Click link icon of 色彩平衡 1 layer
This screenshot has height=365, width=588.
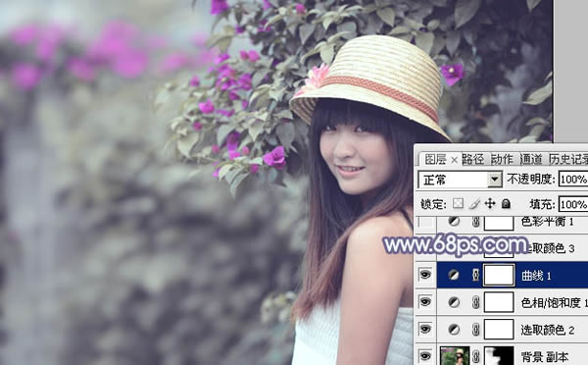coord(475,222)
